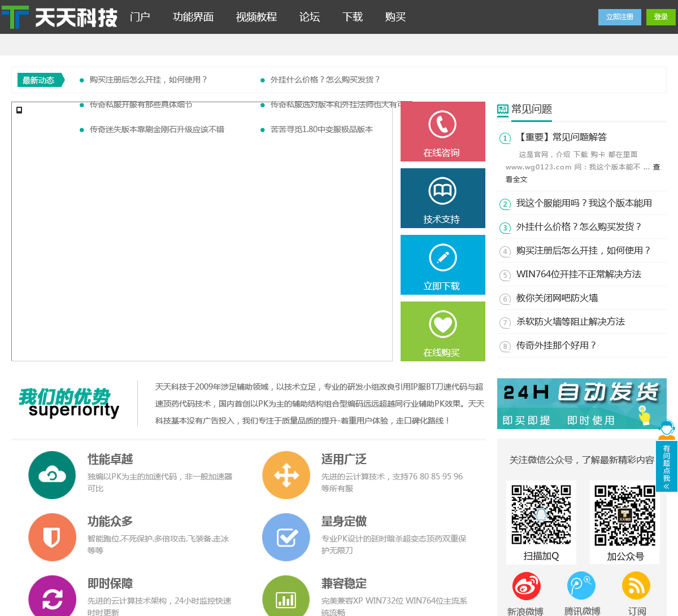
Task: Click the 性能卓越 heading
Action: point(110,460)
